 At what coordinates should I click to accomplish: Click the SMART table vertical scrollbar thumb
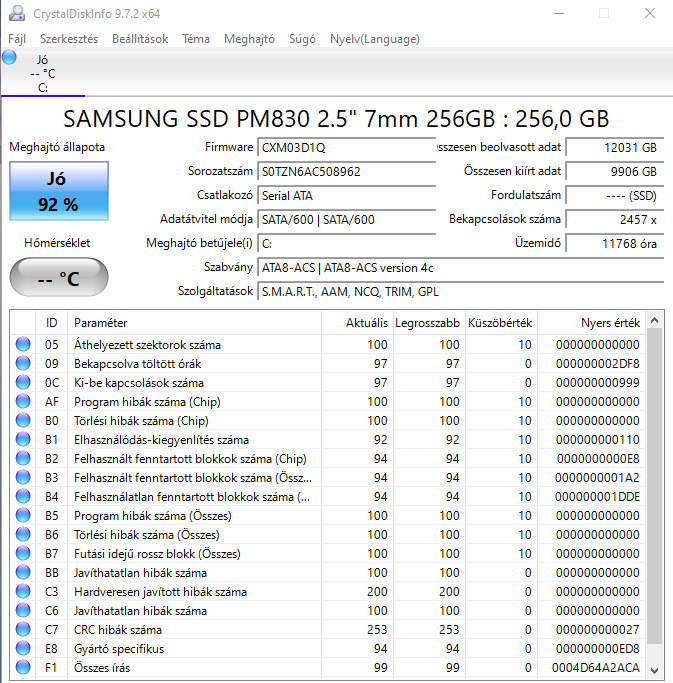tap(654, 486)
